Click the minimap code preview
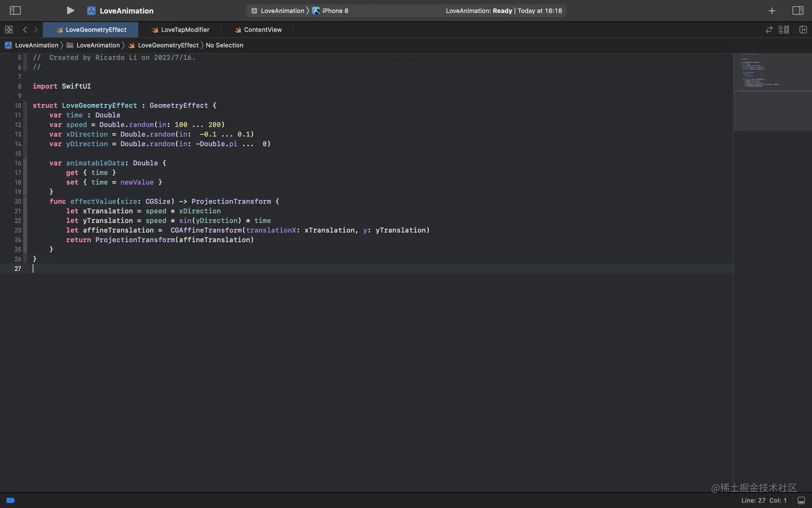The width and height of the screenshot is (812, 508). tap(772, 72)
